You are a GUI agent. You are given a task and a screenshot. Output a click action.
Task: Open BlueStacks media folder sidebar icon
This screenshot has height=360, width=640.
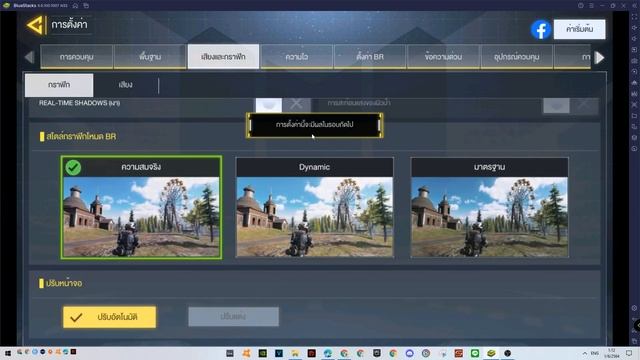pos(634,116)
